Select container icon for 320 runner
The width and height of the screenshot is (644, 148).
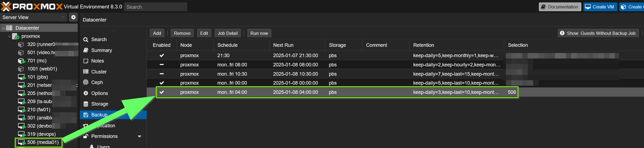click(x=21, y=44)
